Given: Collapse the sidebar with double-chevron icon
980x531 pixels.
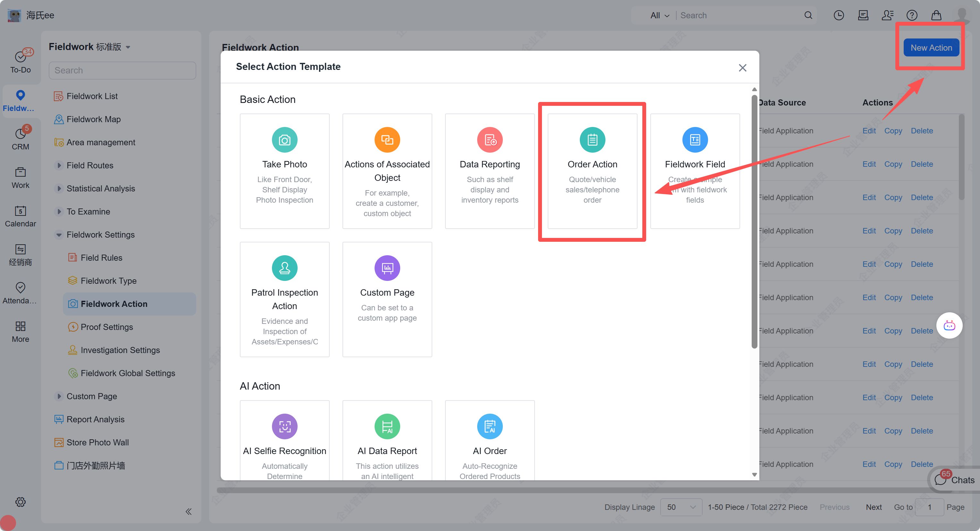Looking at the screenshot, I should (188, 511).
